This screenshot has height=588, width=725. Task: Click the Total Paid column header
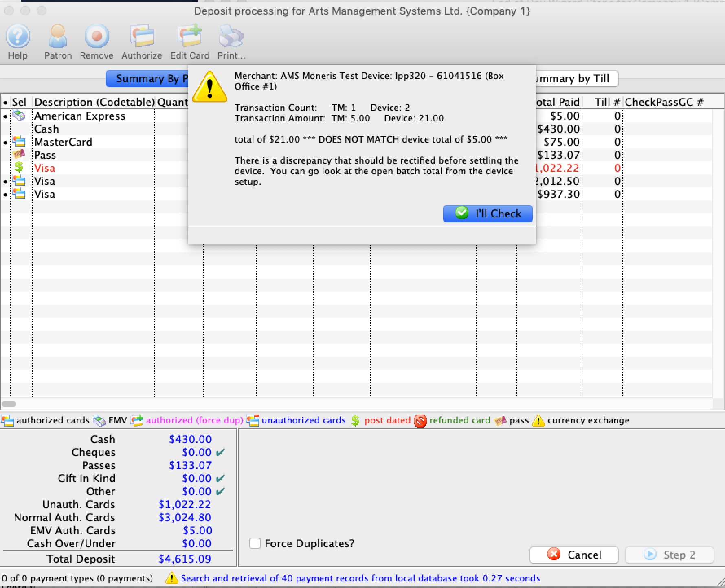[x=558, y=102]
